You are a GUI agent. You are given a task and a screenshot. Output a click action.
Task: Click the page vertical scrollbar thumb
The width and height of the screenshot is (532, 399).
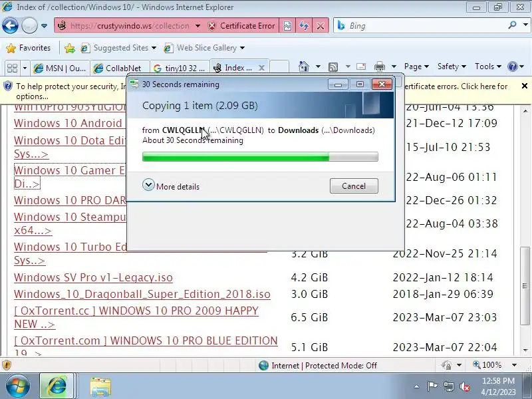[x=525, y=286]
